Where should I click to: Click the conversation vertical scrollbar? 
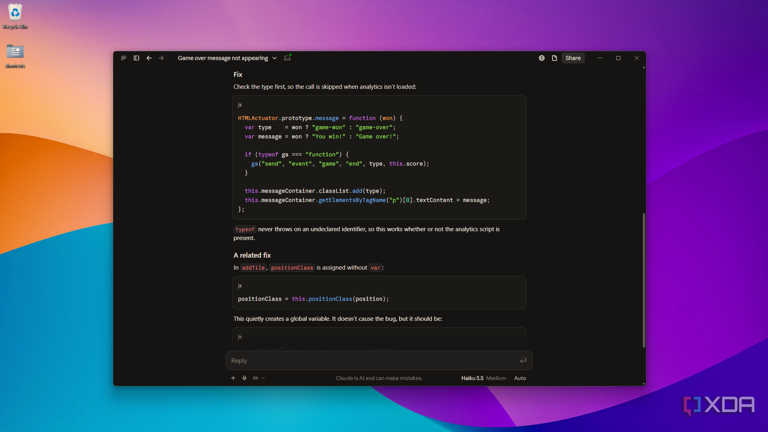coord(644,280)
